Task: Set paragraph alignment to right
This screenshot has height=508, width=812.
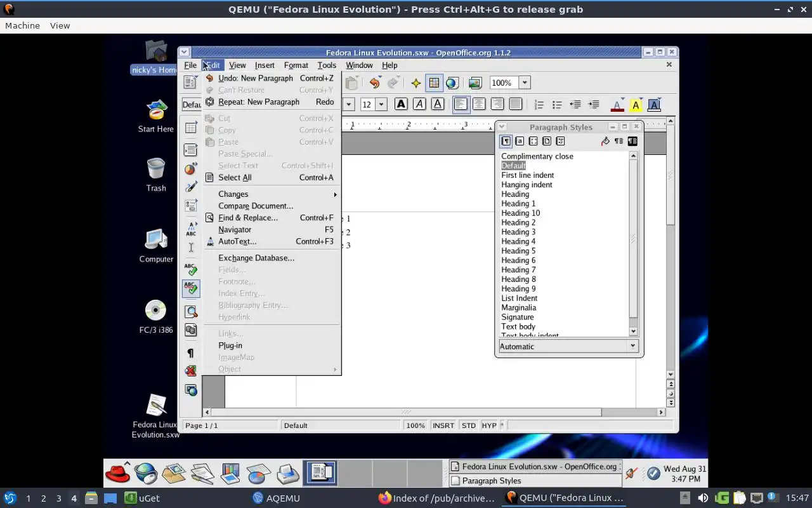Action: point(497,104)
